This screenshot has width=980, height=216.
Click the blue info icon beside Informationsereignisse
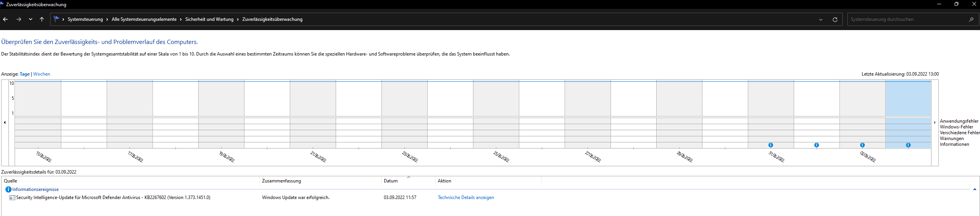[8, 189]
